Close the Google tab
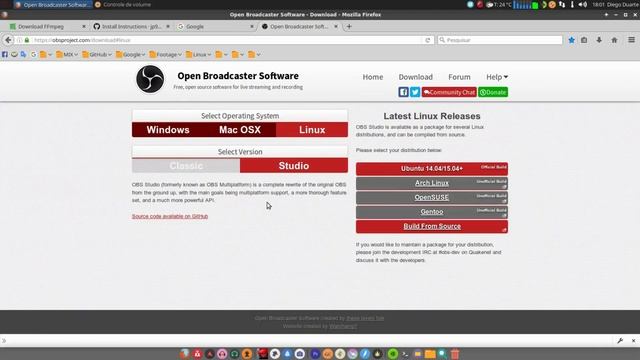 point(251,27)
